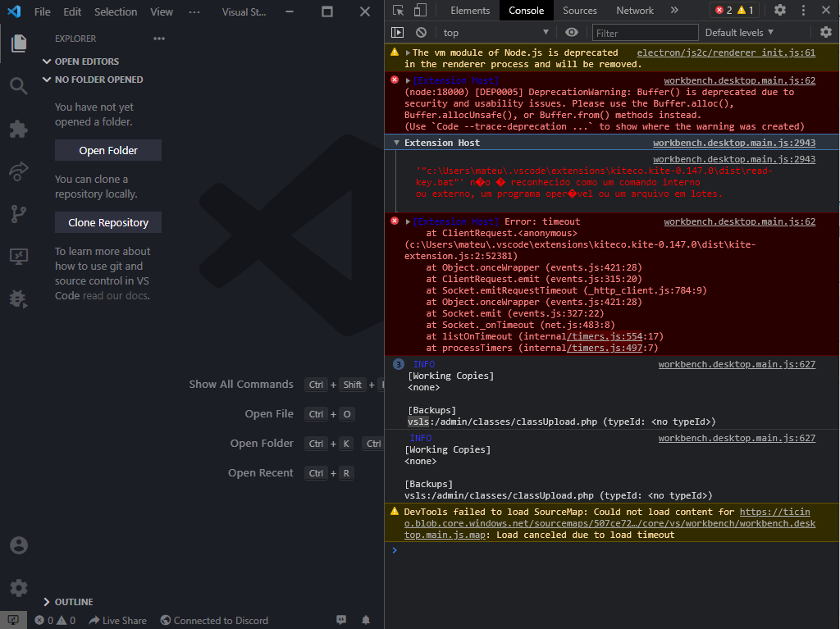The height and width of the screenshot is (629, 840).
Task: Follow the workbench.desktop.main.js:627 link
Action: [737, 363]
